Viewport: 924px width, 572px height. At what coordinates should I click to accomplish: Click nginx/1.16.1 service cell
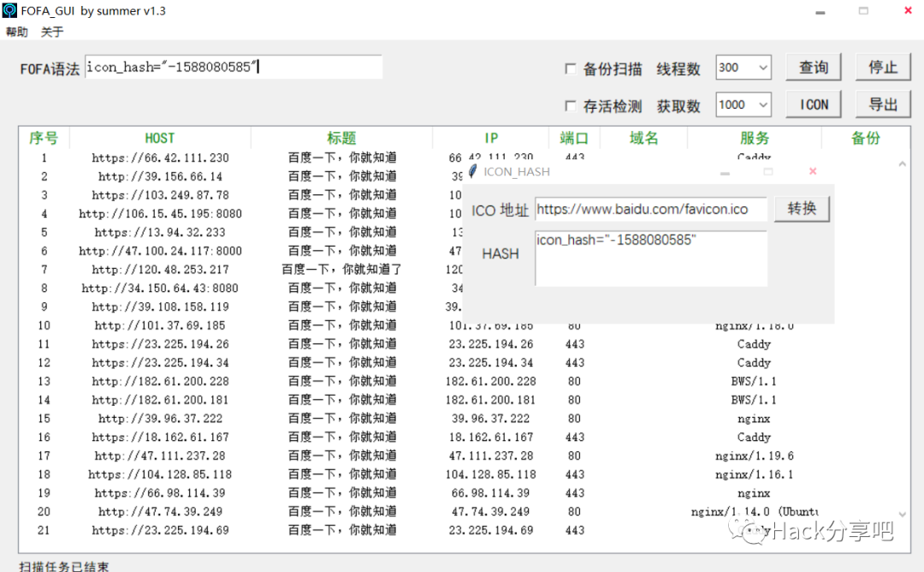(x=755, y=474)
